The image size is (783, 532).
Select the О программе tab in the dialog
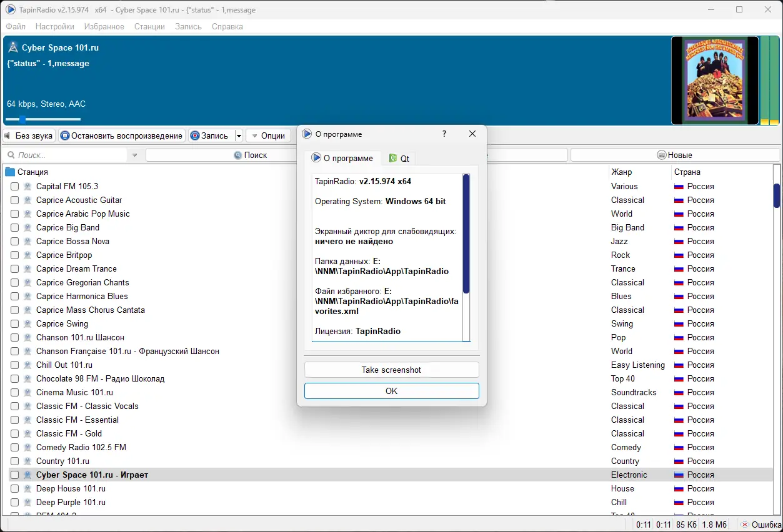pyautogui.click(x=342, y=158)
